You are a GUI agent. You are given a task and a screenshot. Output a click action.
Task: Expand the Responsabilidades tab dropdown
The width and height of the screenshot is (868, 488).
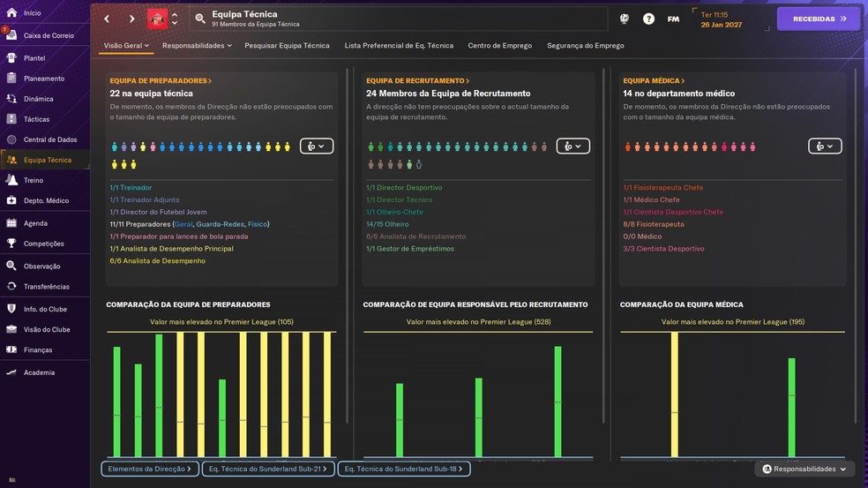pos(197,46)
